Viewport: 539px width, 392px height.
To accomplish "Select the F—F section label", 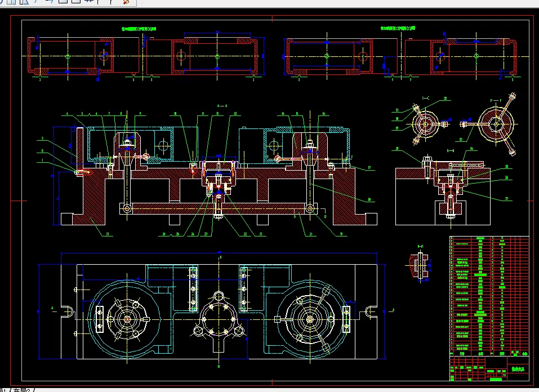I will point(495,100).
